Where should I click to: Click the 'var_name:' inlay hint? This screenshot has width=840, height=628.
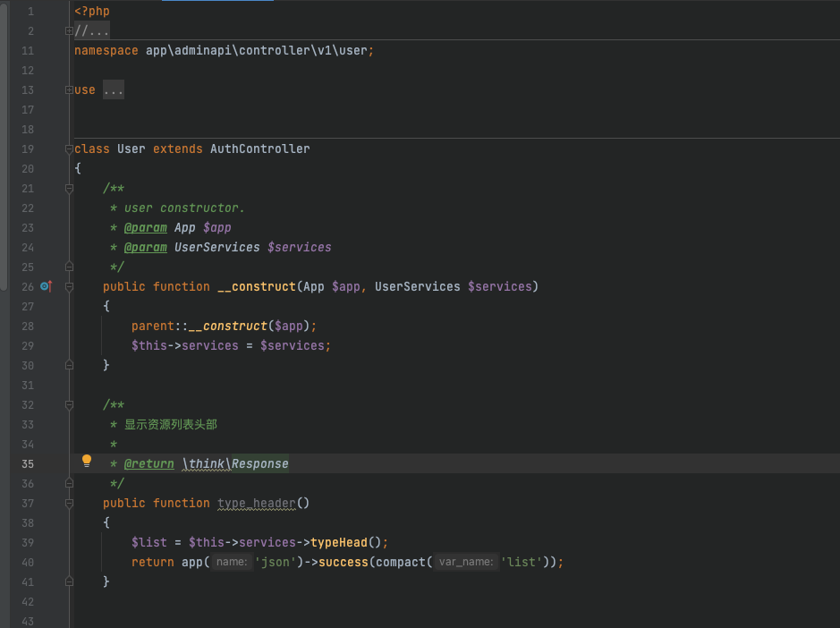tap(467, 563)
